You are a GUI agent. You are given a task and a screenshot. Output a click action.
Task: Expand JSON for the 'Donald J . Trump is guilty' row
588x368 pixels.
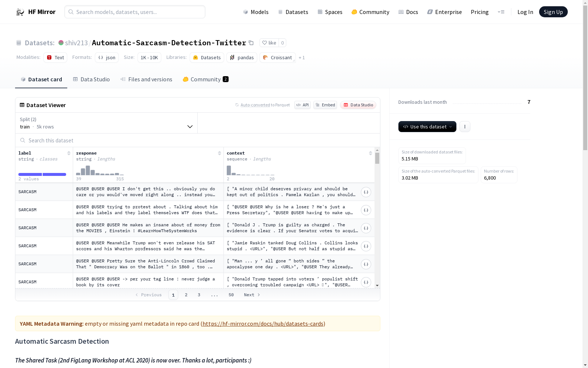[366, 228]
